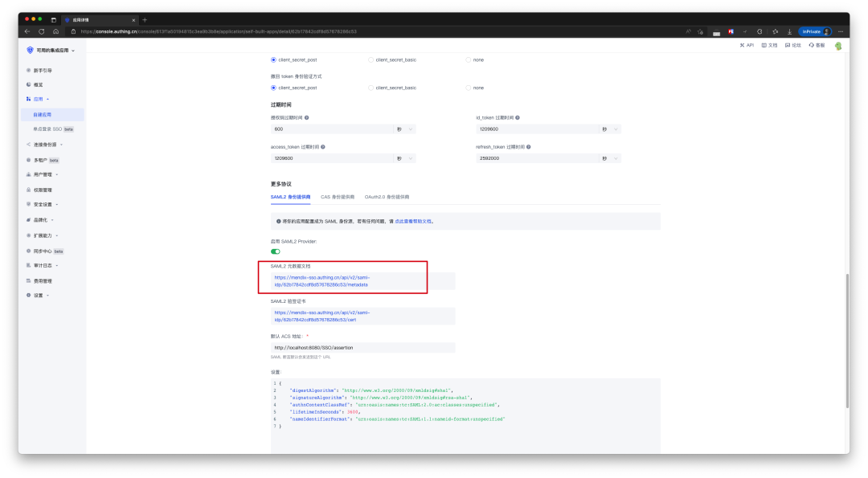The height and width of the screenshot is (478, 868).
Task: Open a new browser tab with plus
Action: [145, 20]
